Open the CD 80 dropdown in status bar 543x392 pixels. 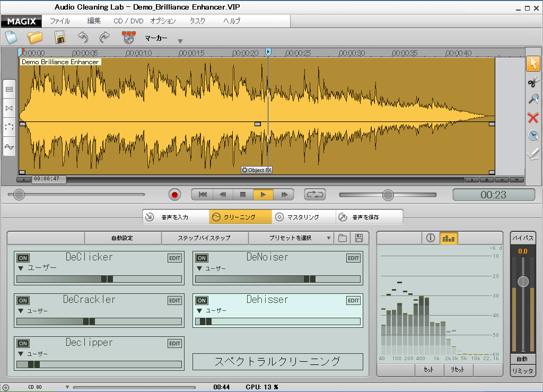coord(67,387)
